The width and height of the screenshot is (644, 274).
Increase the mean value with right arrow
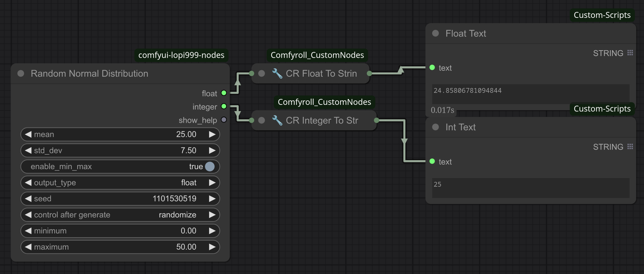(212, 134)
